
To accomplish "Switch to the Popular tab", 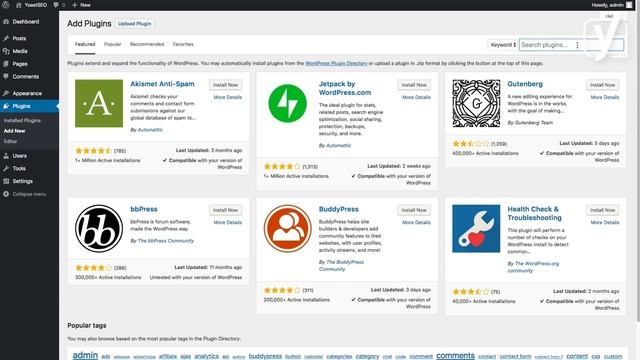I will [112, 44].
